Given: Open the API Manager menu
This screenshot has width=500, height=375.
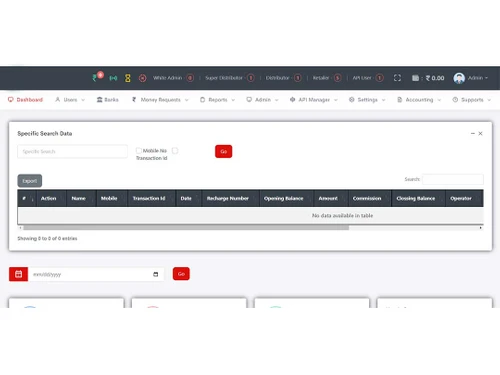Looking at the screenshot, I should 314,100.
